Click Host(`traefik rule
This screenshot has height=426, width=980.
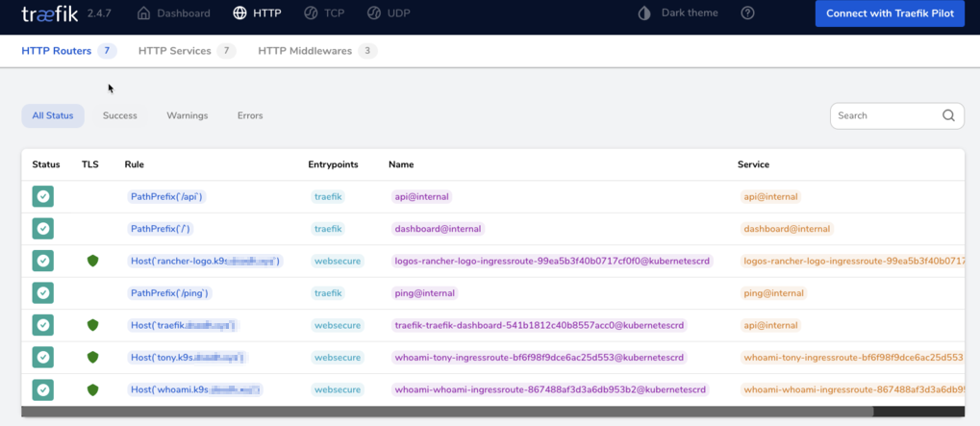pyautogui.click(x=184, y=325)
